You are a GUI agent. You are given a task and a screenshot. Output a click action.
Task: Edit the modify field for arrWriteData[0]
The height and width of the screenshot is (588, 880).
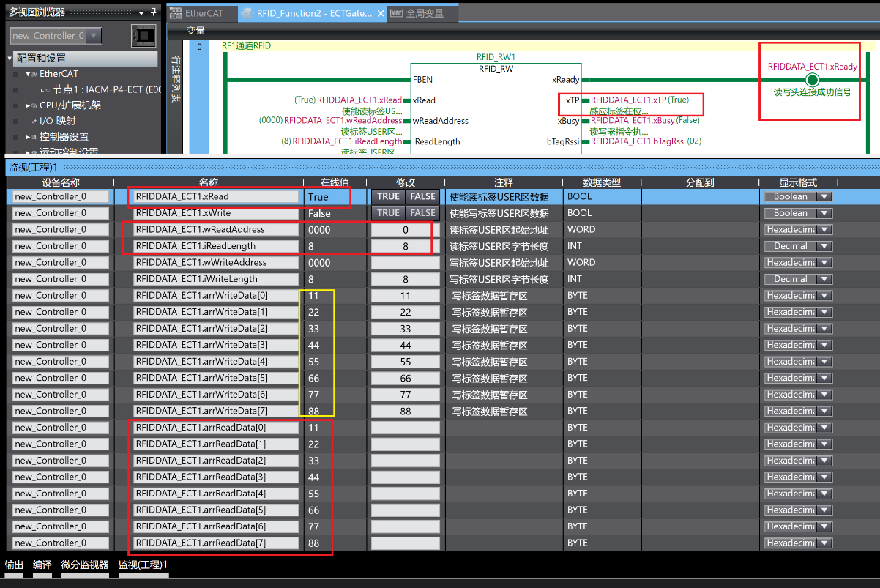(x=405, y=296)
